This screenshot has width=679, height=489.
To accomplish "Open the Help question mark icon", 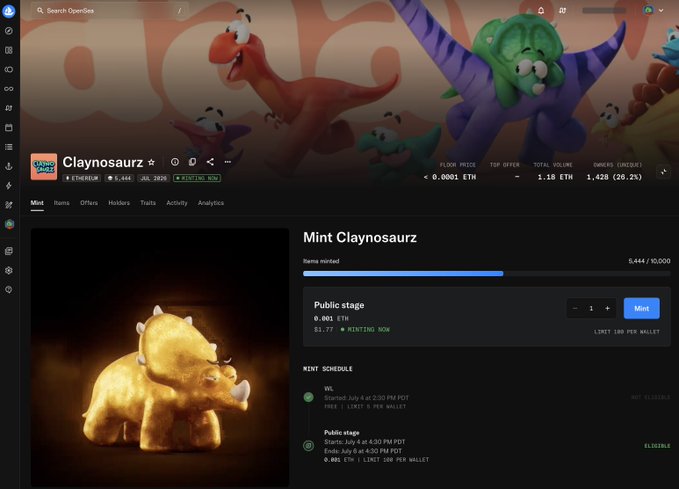I will coord(9,289).
